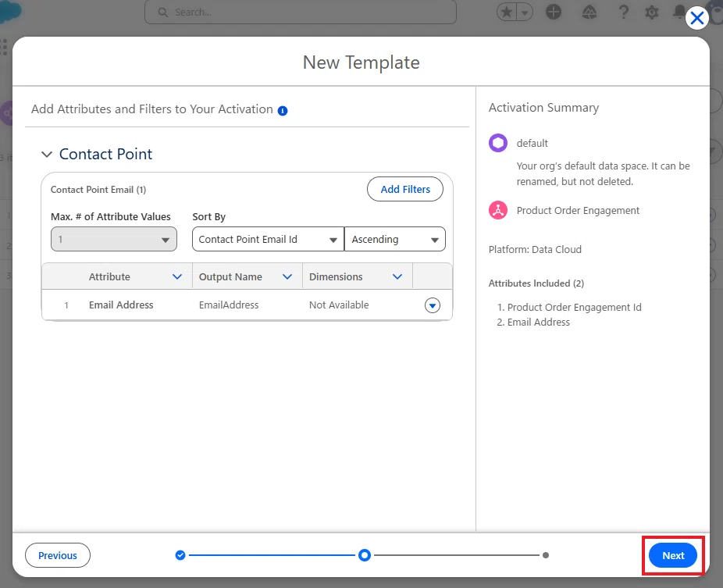Open Sort By Contact Point Email Id dropdown

[268, 239]
